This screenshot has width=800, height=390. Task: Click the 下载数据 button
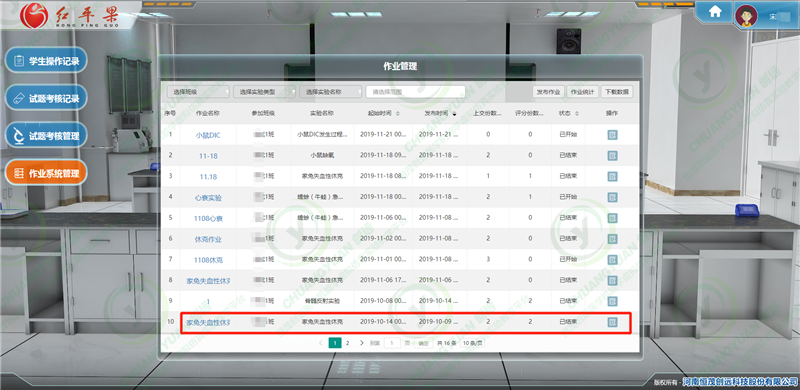tap(617, 92)
